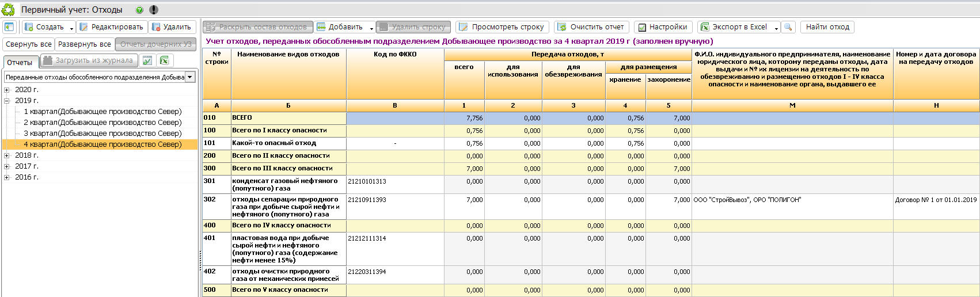
Task: Click the green recycling logo icon
Action: [x=8, y=9]
